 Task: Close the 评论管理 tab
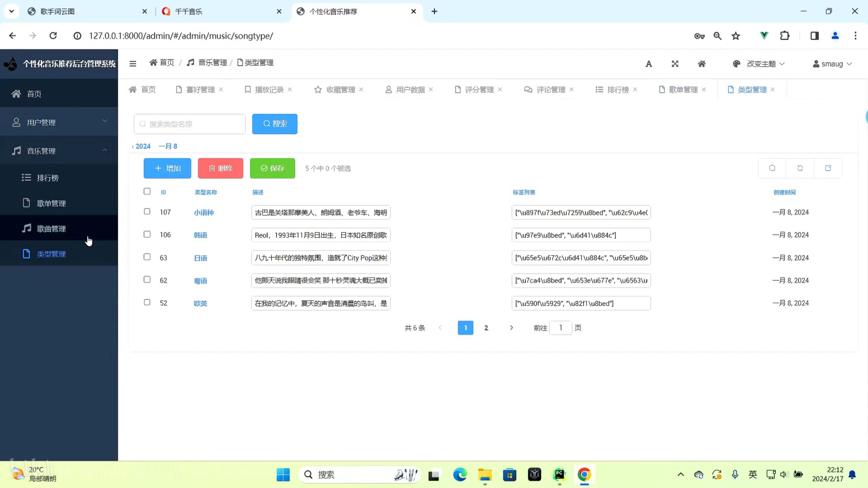pos(572,89)
